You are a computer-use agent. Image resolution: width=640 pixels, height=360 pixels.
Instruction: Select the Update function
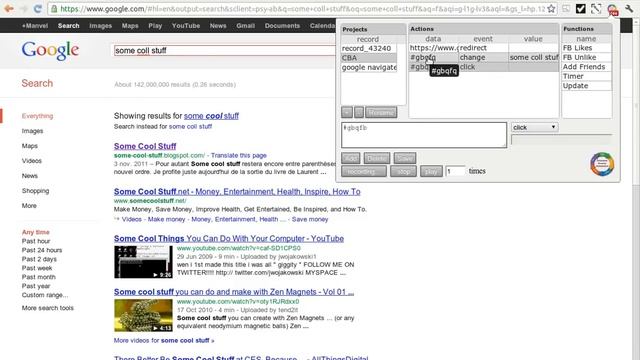(x=587, y=86)
